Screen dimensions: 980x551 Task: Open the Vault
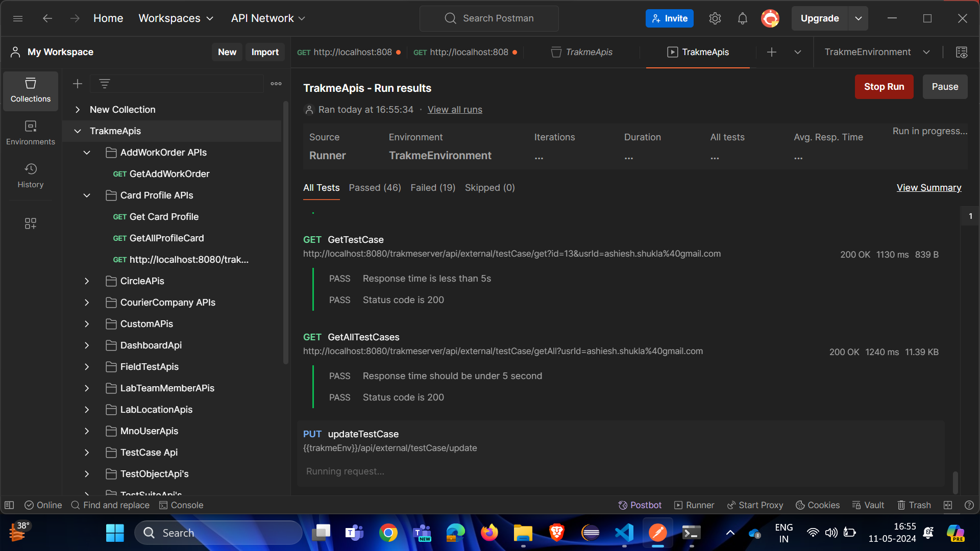(868, 505)
